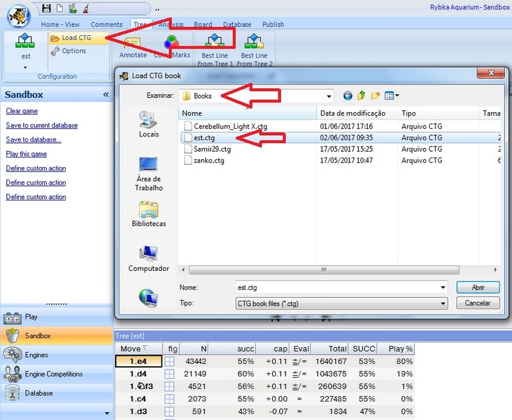
Task: Open the view options menu in dialog toolbar
Action: tap(392, 95)
